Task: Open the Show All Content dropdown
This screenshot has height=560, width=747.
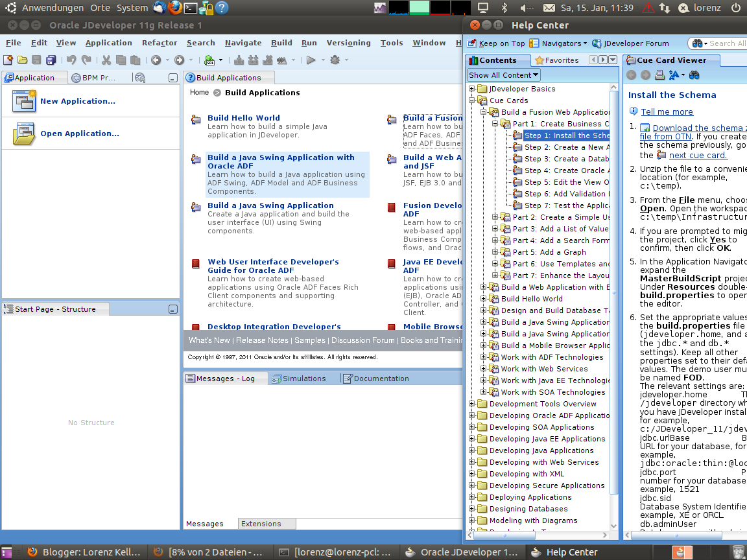Action: click(x=504, y=75)
